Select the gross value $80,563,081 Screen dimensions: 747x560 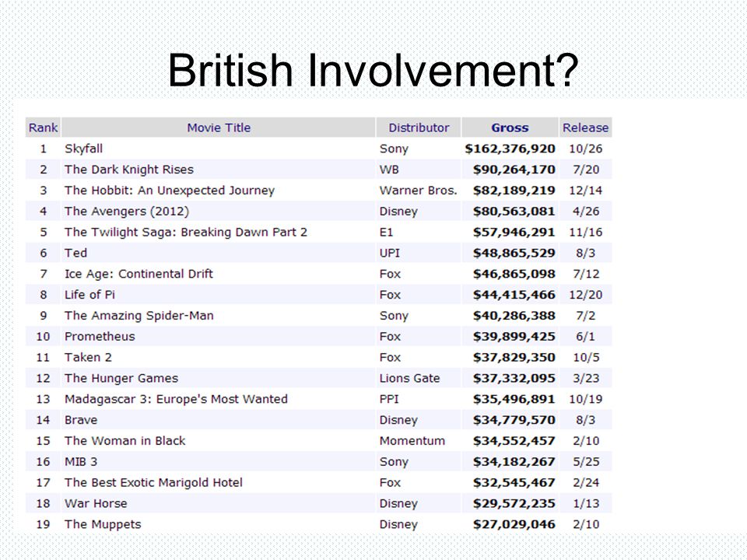pyautogui.click(x=514, y=212)
